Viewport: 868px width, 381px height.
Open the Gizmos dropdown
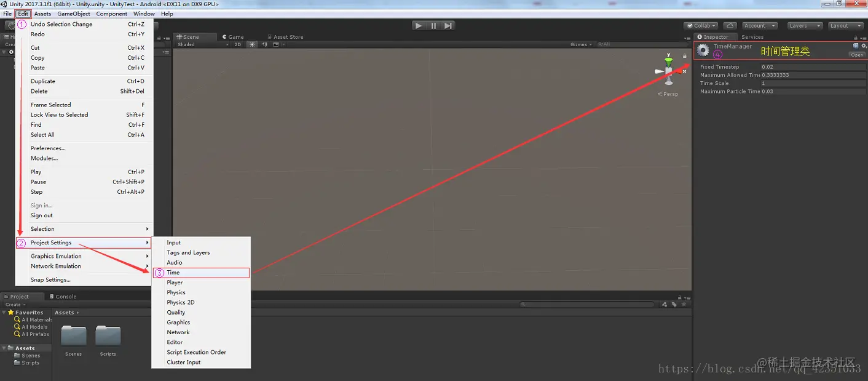(x=581, y=44)
